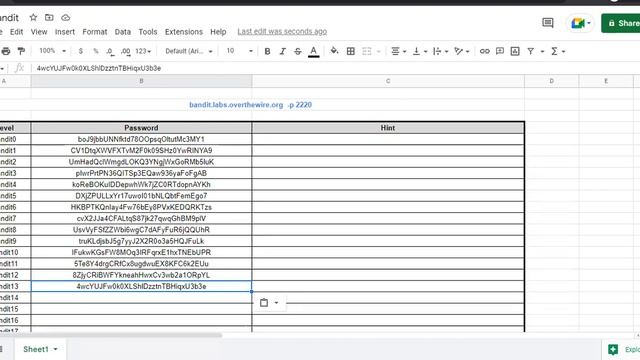Open paste options clipboard icon
Viewport: 640px width, 360px height.
pos(264,303)
